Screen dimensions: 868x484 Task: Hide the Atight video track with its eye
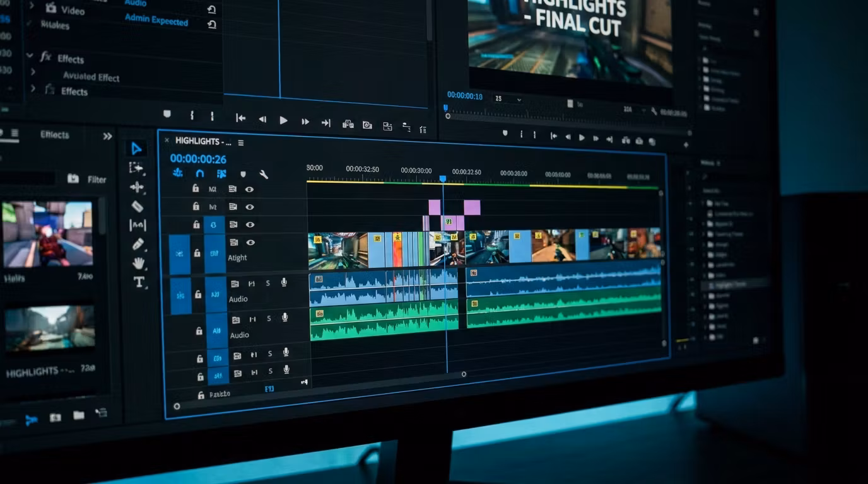(250, 242)
